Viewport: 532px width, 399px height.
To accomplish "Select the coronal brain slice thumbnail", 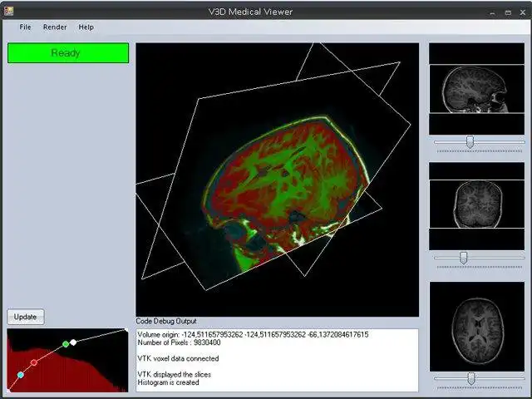I will coord(476,206).
